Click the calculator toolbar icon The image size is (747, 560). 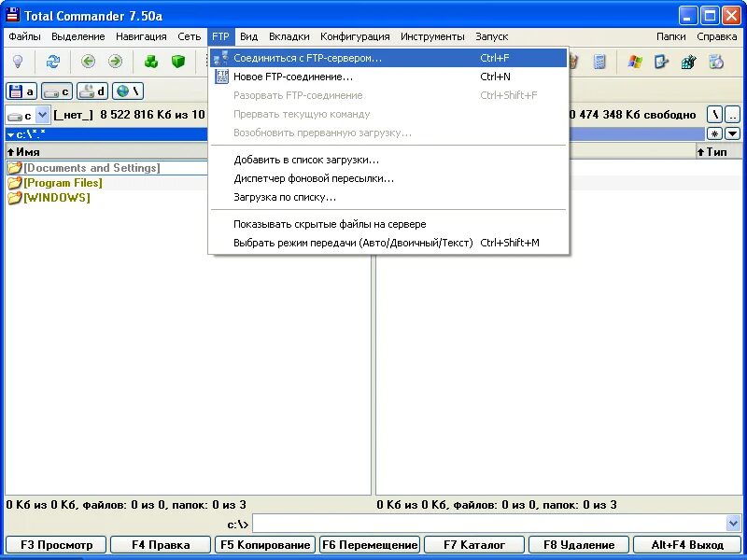pyautogui.click(x=599, y=62)
